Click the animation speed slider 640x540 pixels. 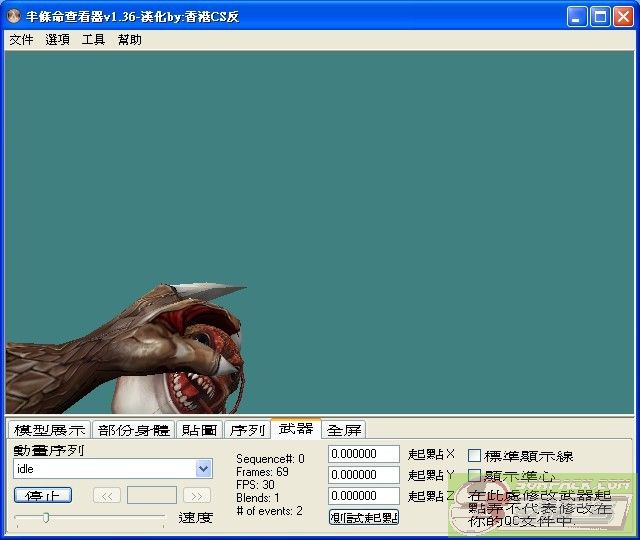coord(90,517)
